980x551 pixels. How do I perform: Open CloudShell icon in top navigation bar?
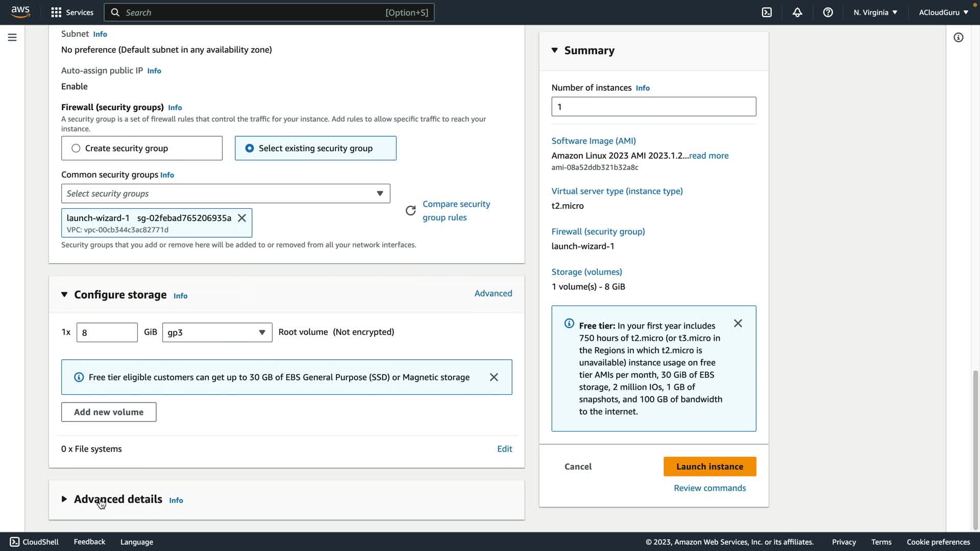point(767,12)
